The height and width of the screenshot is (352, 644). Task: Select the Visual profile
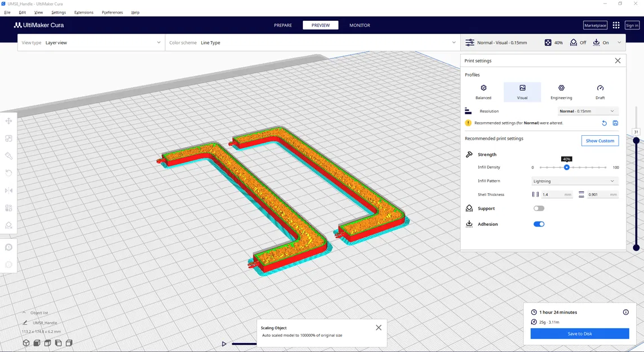point(522,92)
